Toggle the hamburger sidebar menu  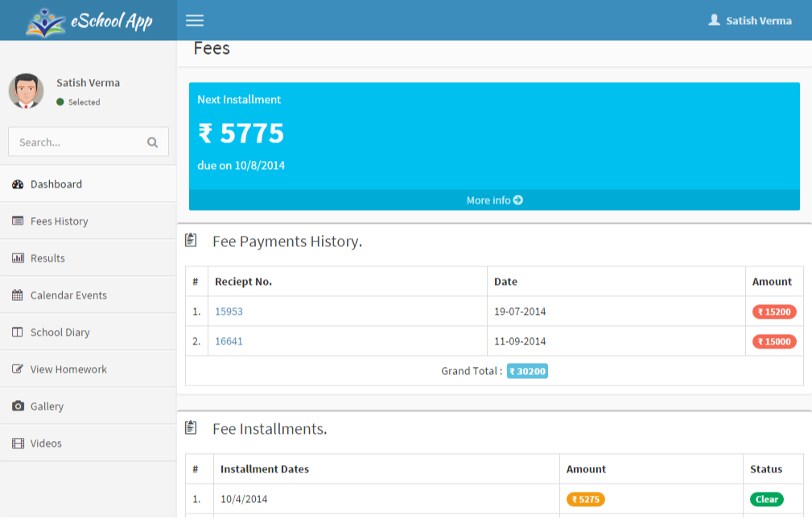click(195, 20)
